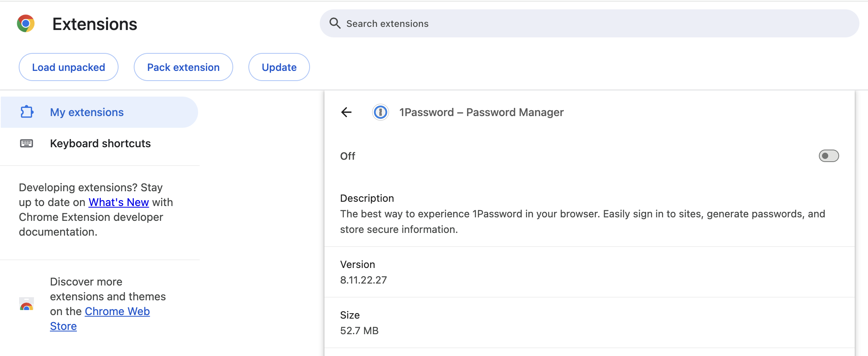Click the Chrome Web Store icon in sidebar
868x356 pixels.
[26, 304]
